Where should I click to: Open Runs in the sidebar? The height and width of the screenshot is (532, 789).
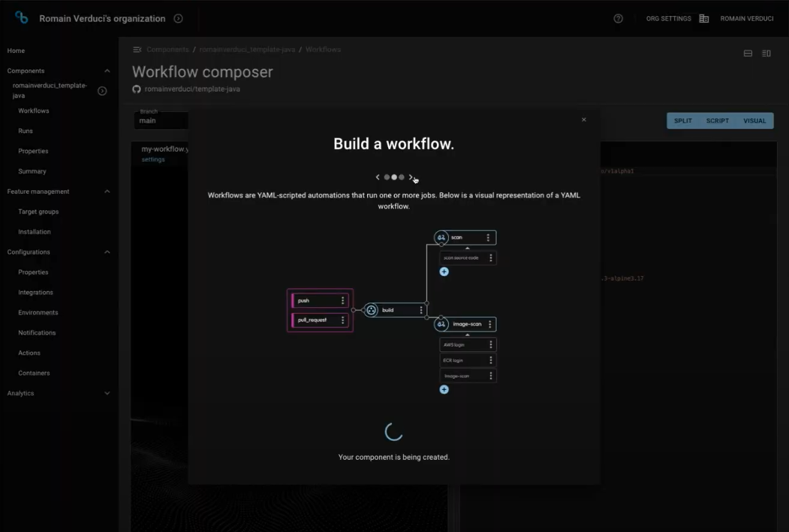[25, 131]
